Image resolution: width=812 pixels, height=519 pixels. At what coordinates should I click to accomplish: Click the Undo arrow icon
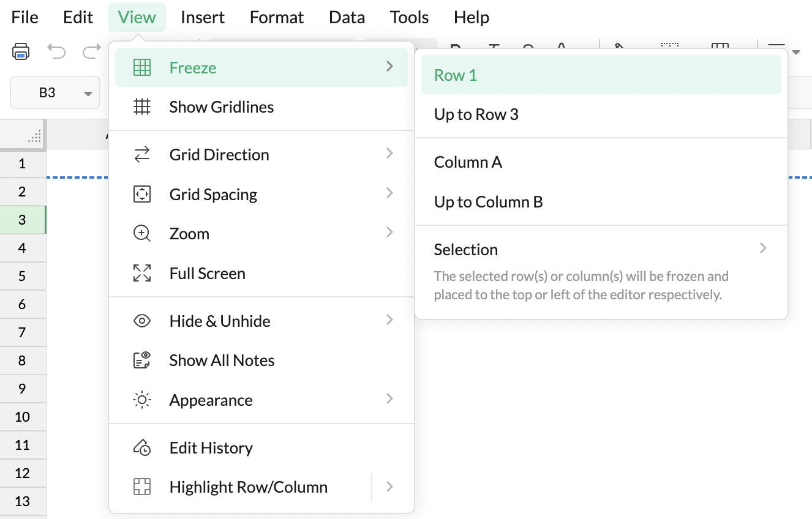click(x=56, y=51)
